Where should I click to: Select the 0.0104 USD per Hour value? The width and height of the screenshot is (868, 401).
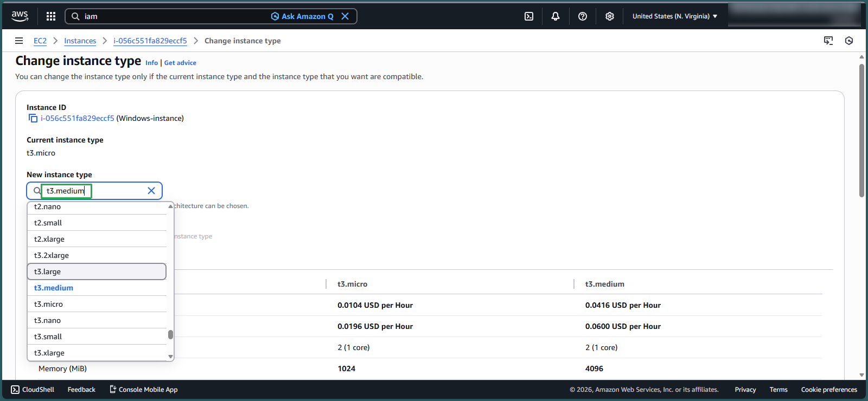tap(375, 305)
